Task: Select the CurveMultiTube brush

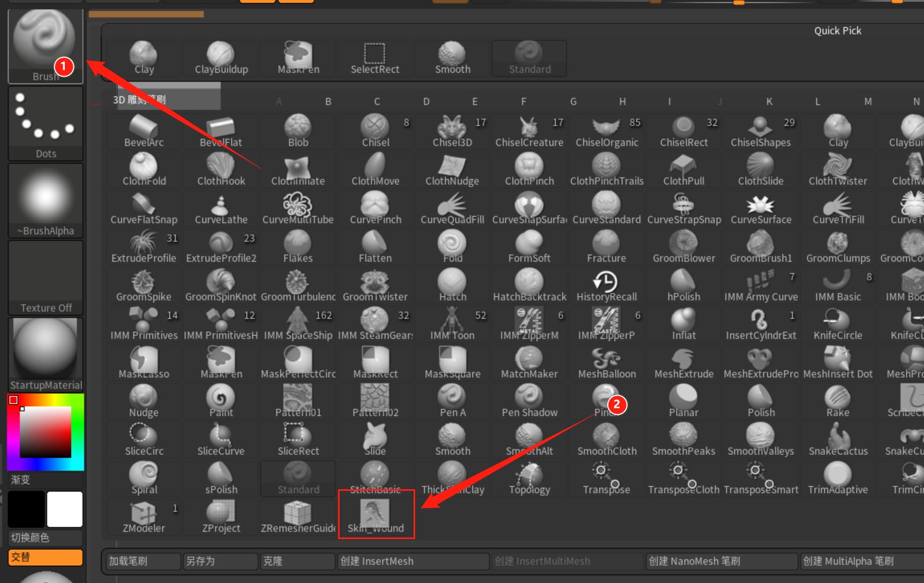Action: click(298, 208)
